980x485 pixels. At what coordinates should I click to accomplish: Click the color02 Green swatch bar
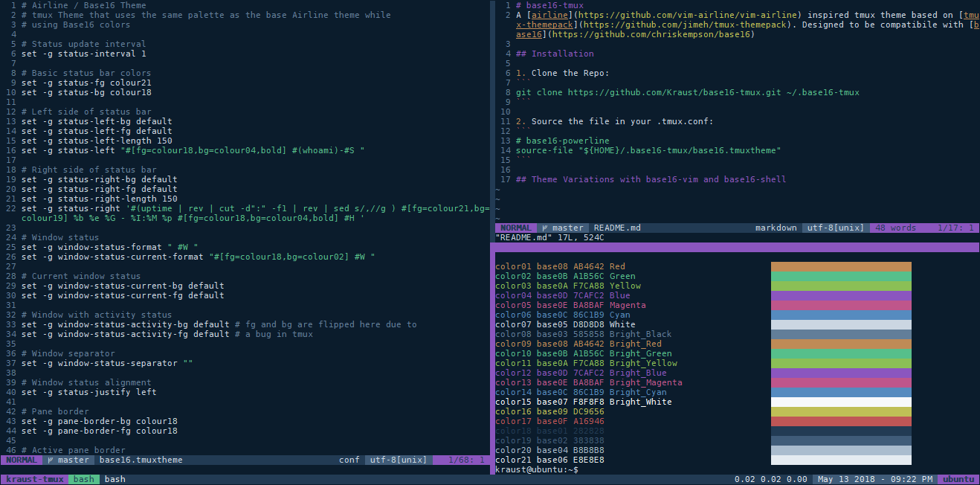(841, 276)
